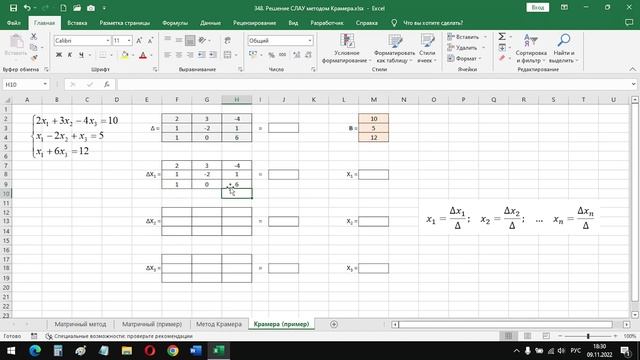The height and width of the screenshot is (360, 640).
Task: Open the Форматировать как таблицу dropdown
Action: [x=394, y=48]
